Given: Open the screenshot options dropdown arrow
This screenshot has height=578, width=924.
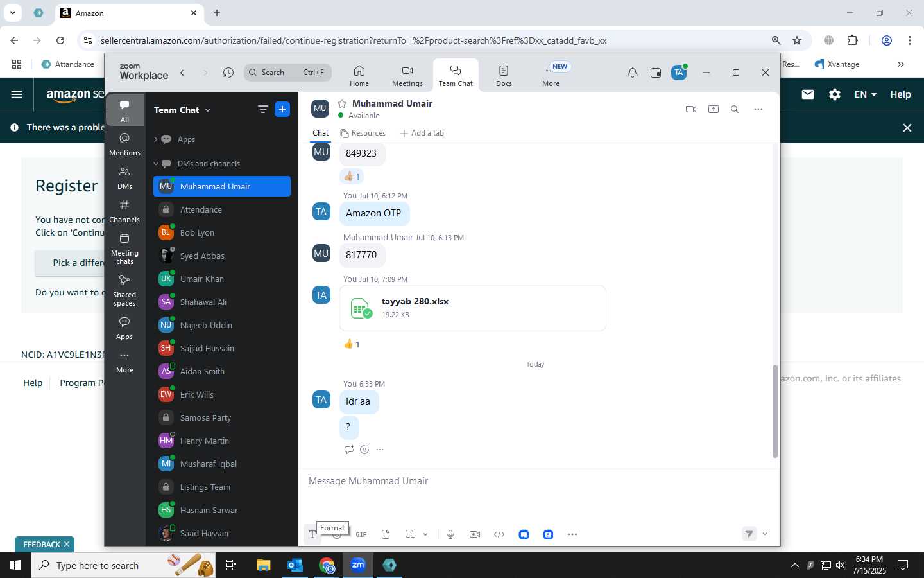Looking at the screenshot, I should pyautogui.click(x=425, y=534).
